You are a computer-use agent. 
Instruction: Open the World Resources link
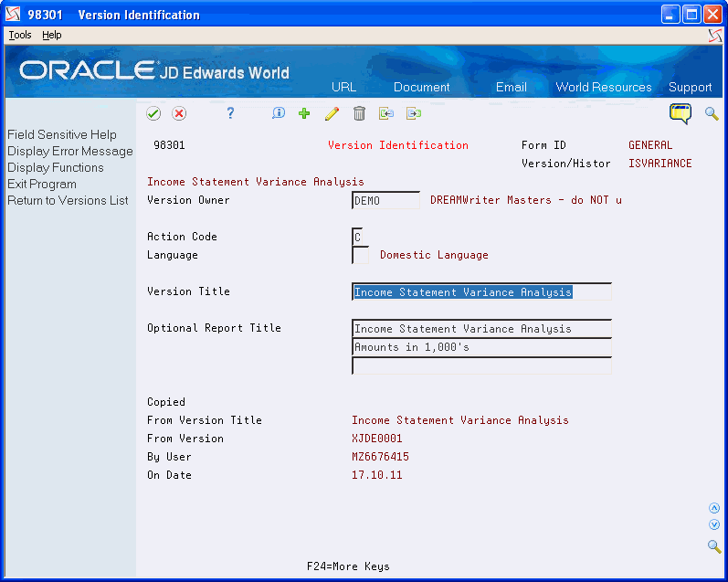pos(604,88)
